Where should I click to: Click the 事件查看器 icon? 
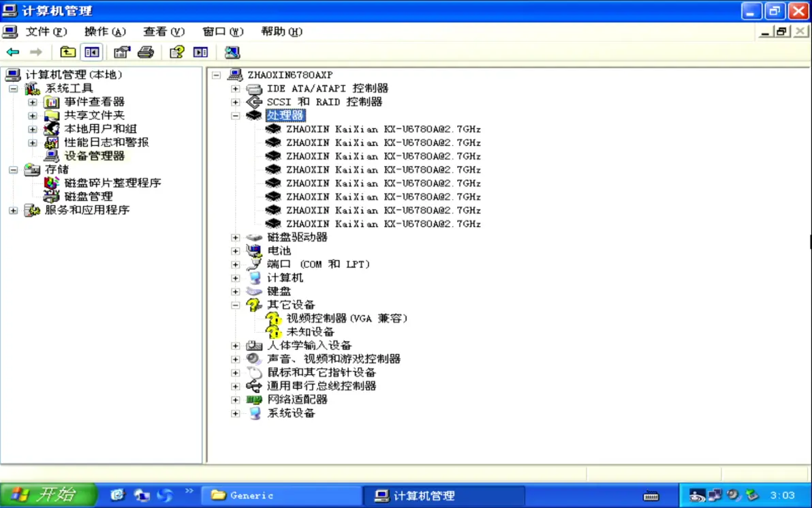click(51, 102)
